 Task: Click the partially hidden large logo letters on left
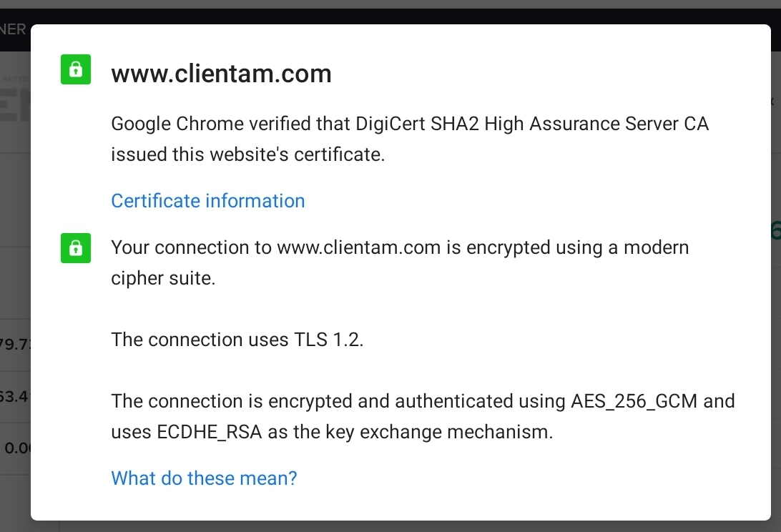point(15,104)
